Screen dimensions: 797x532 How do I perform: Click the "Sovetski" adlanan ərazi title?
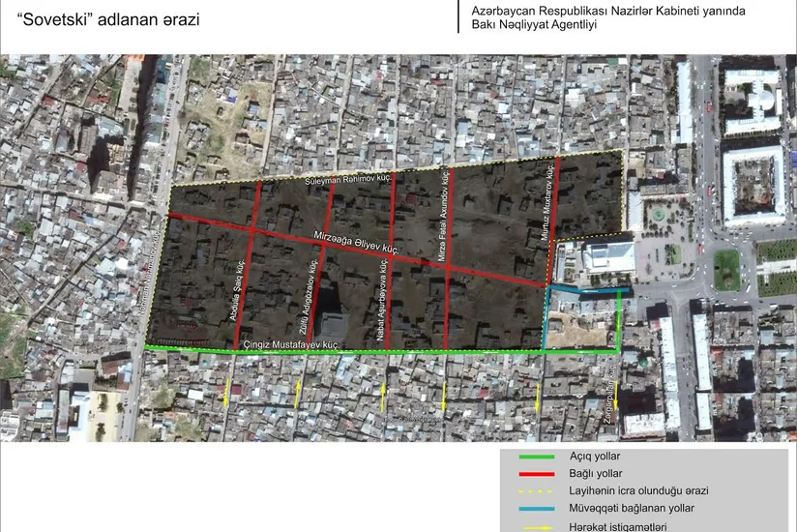[108, 19]
